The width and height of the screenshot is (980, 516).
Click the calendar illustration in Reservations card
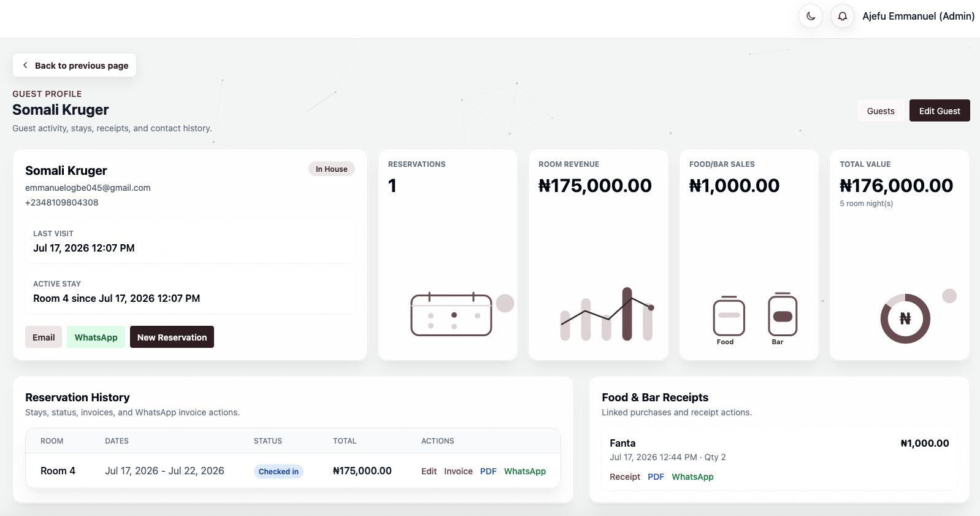tap(451, 314)
